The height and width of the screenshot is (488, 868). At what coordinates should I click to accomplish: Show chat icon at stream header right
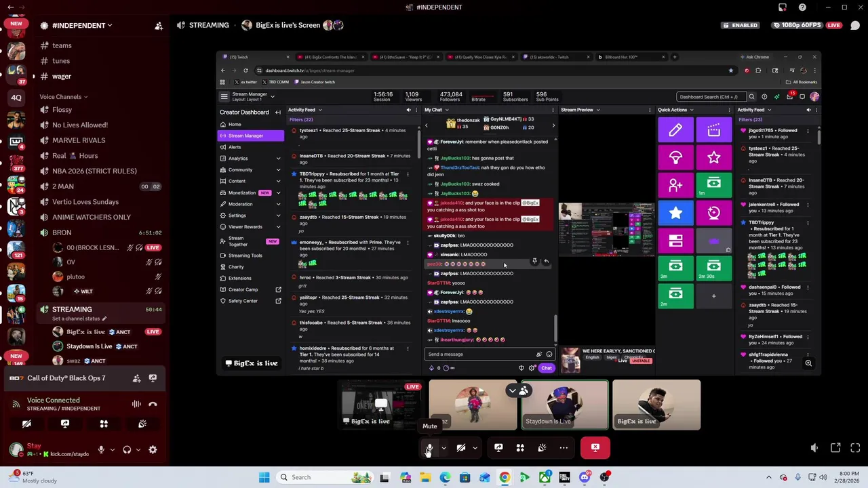click(855, 25)
